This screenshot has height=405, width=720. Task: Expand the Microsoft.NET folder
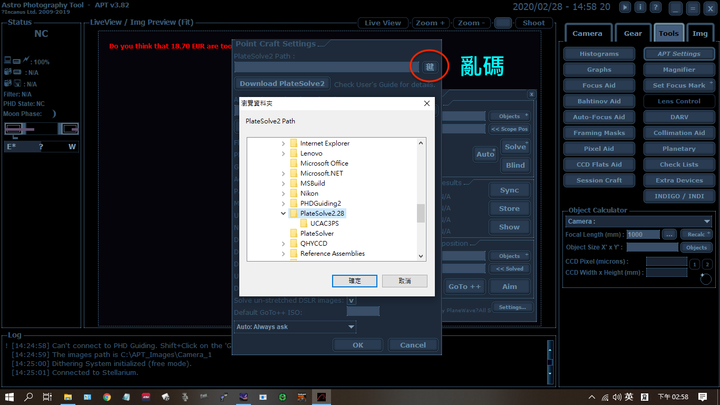pyautogui.click(x=283, y=174)
